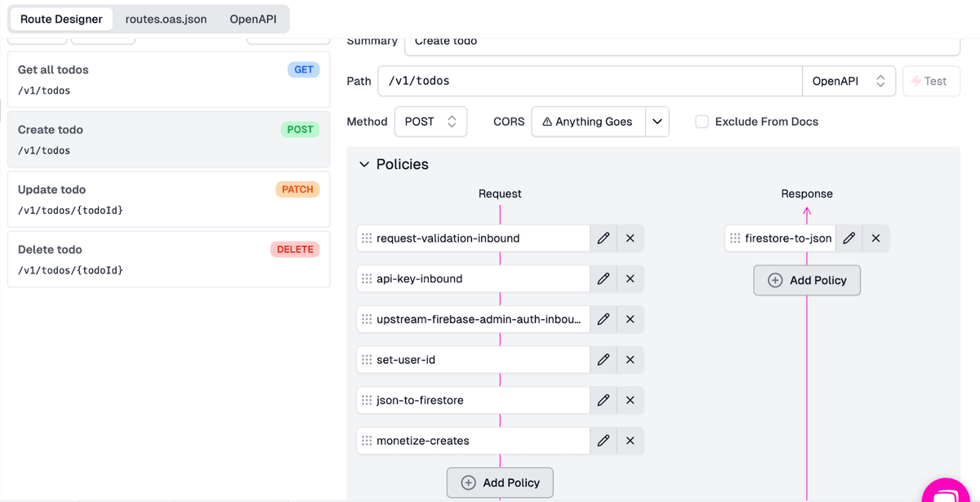Image resolution: width=980 pixels, height=502 pixels.
Task: Click the drag handle on monetize-creates policy
Action: click(x=366, y=441)
